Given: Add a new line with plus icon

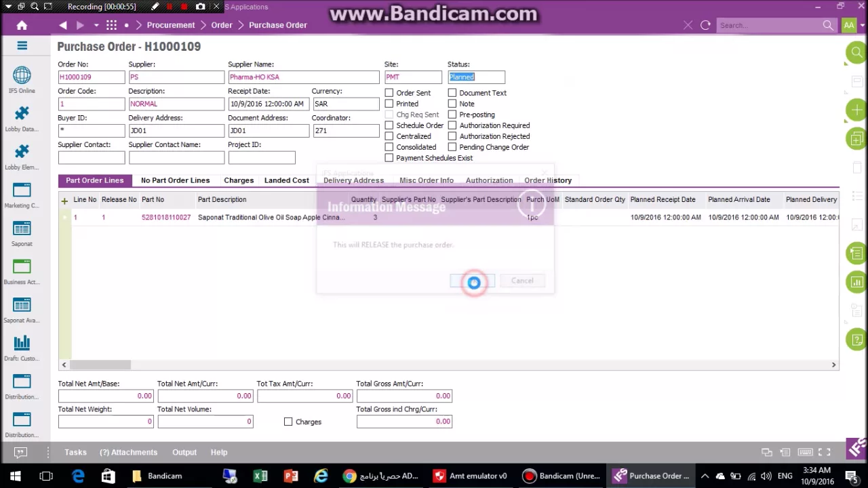Looking at the screenshot, I should pyautogui.click(x=64, y=201).
